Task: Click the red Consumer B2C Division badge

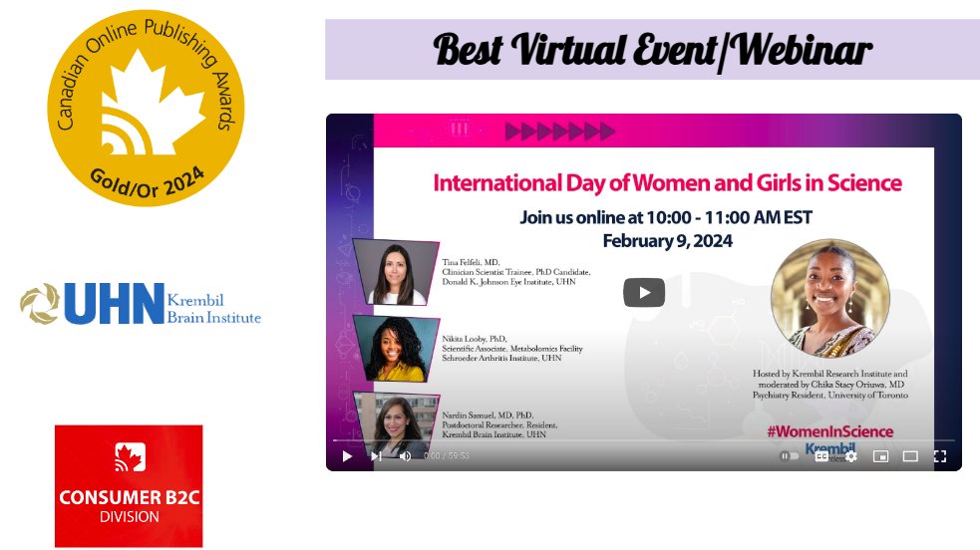Action: tap(129, 486)
